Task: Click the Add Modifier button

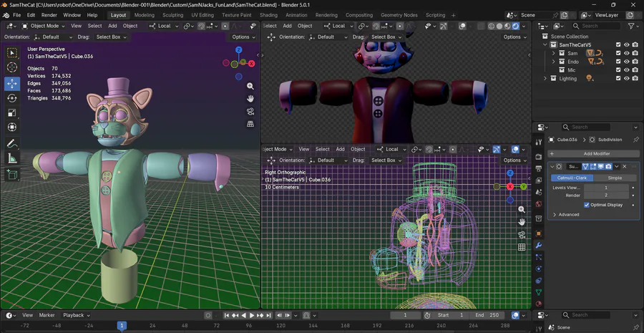Action: (593, 154)
